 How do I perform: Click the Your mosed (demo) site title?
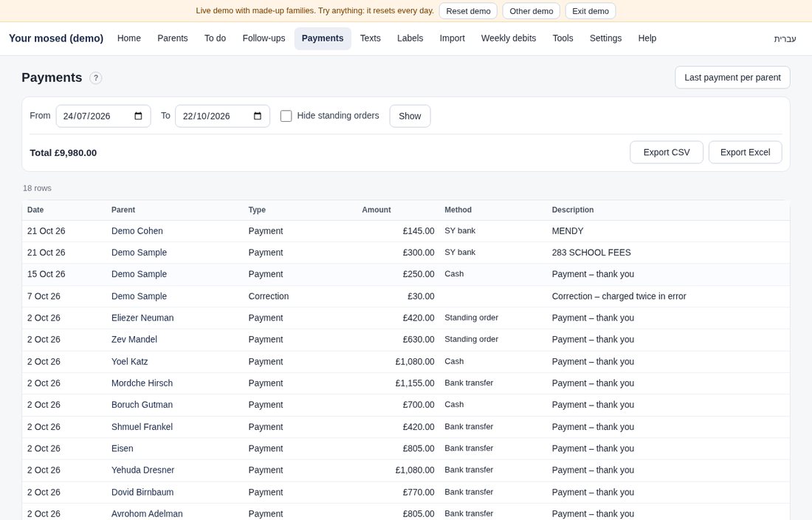56,38
